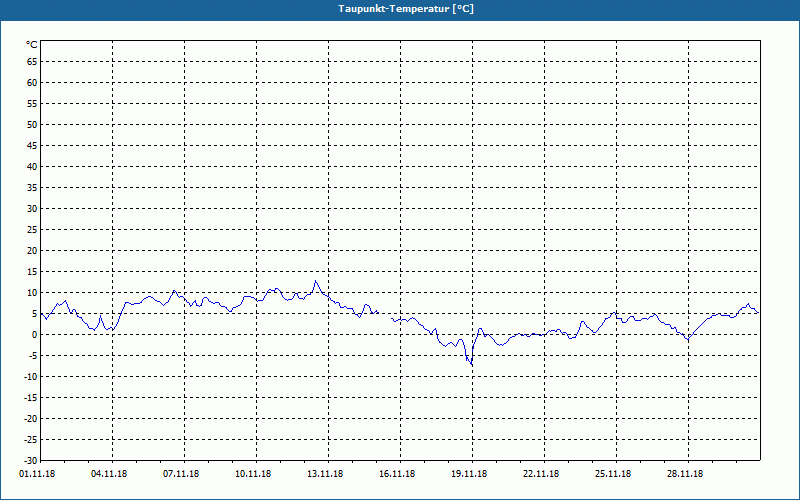Select the 16.11.18 date label
The height and width of the screenshot is (500, 800).
397,474
